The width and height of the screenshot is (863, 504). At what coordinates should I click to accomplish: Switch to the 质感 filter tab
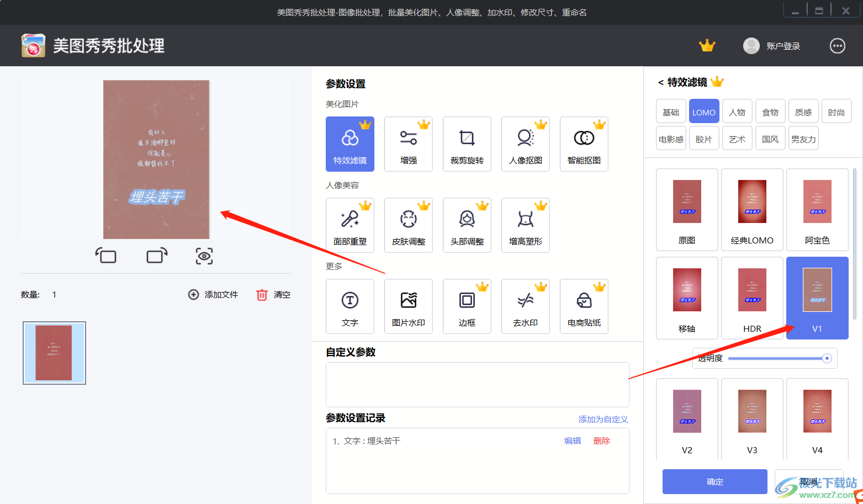[803, 112]
